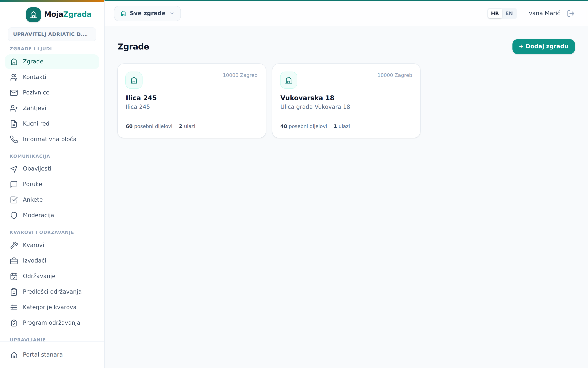The width and height of the screenshot is (588, 368).
Task: Open the Vukovarska 18 building title
Action: pos(307,98)
